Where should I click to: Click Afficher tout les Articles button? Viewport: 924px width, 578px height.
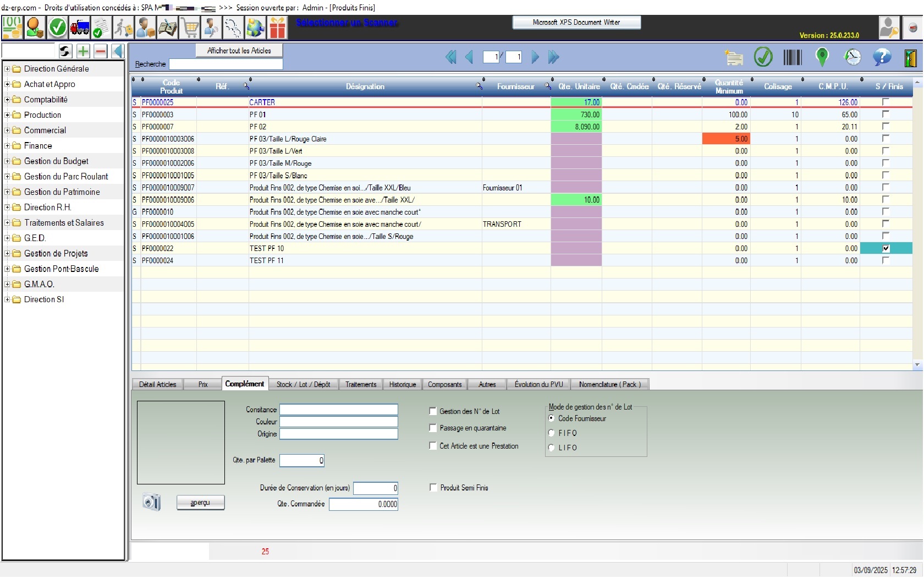[x=239, y=51]
